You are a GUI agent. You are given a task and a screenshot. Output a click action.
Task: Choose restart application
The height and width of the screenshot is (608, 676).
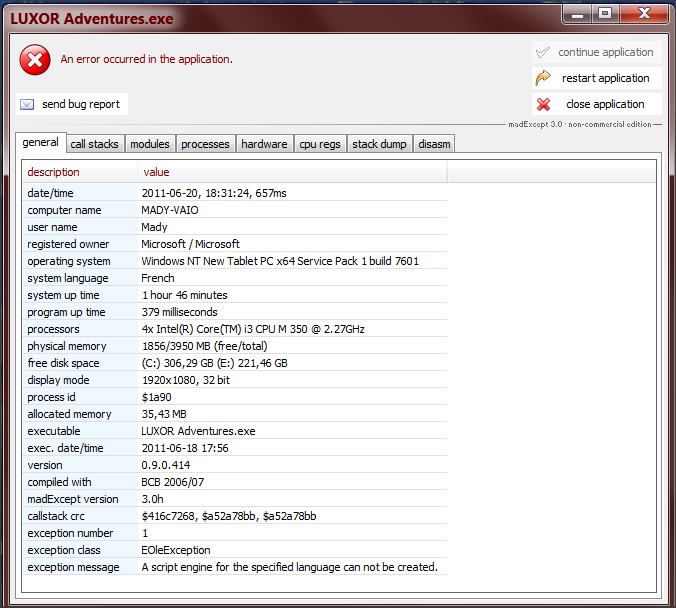597,78
